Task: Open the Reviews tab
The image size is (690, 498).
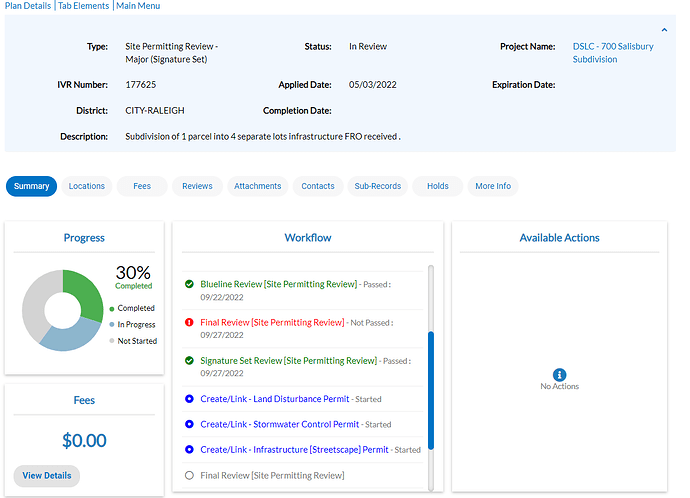Action: click(197, 186)
